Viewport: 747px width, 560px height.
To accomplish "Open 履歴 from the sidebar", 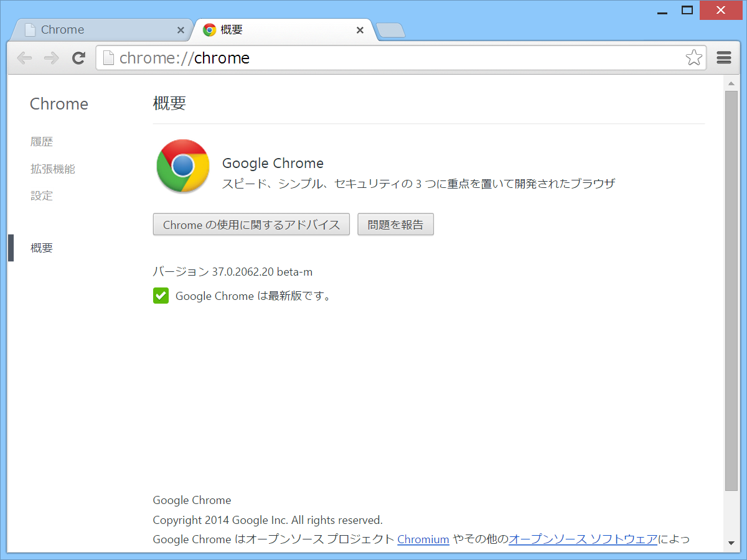I will [42, 141].
